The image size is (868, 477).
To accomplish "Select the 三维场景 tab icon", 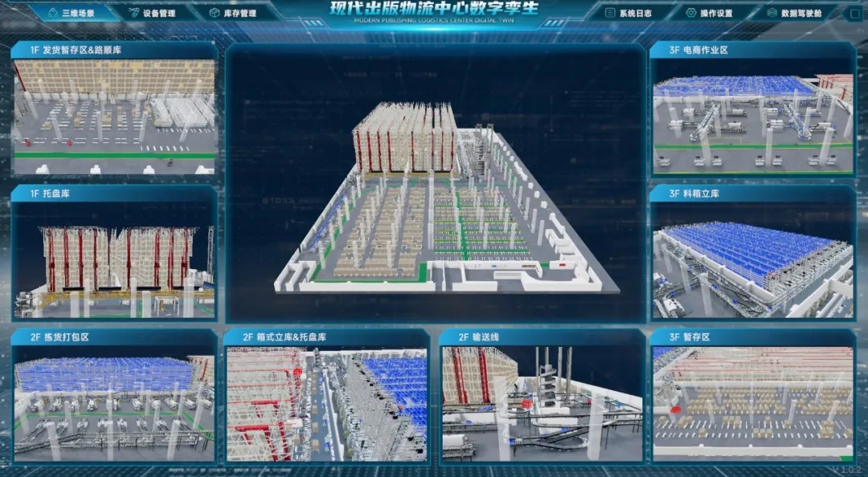I will pos(53,13).
